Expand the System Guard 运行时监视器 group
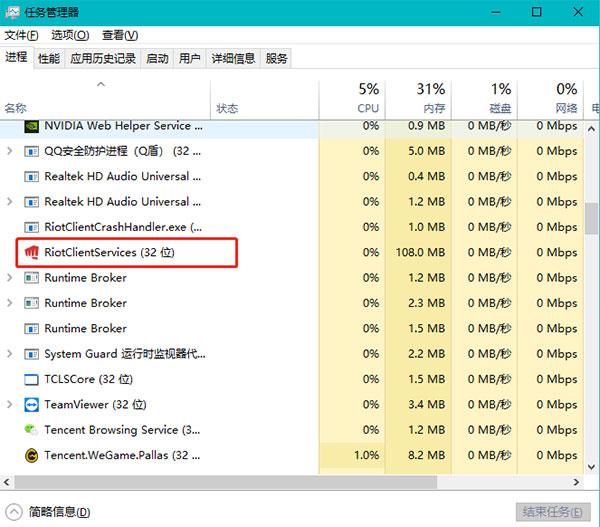The image size is (600, 527). click(x=10, y=354)
